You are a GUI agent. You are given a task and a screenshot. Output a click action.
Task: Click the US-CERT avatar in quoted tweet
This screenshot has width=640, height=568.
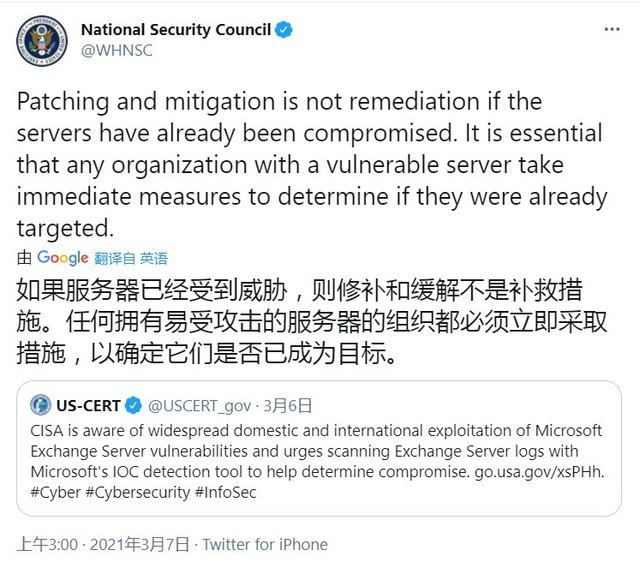[x=41, y=405]
